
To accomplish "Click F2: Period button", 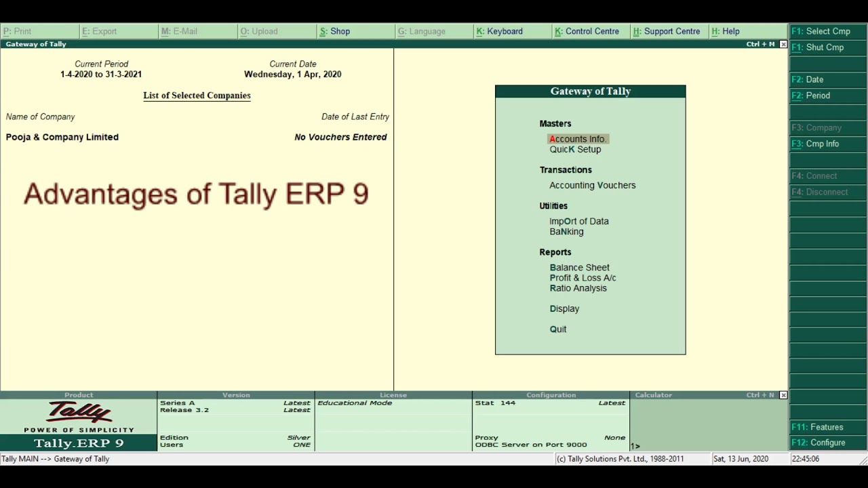I will coord(828,96).
